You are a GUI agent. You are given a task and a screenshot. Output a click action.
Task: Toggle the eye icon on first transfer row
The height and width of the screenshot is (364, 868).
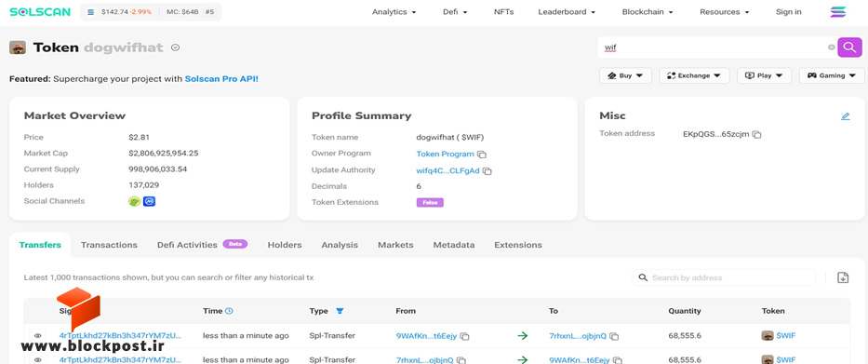37,336
